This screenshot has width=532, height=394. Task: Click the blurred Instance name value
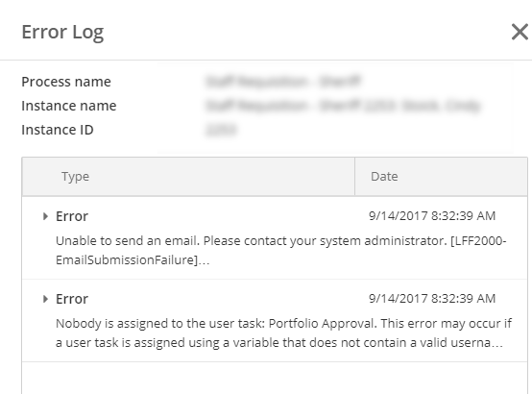pos(343,106)
